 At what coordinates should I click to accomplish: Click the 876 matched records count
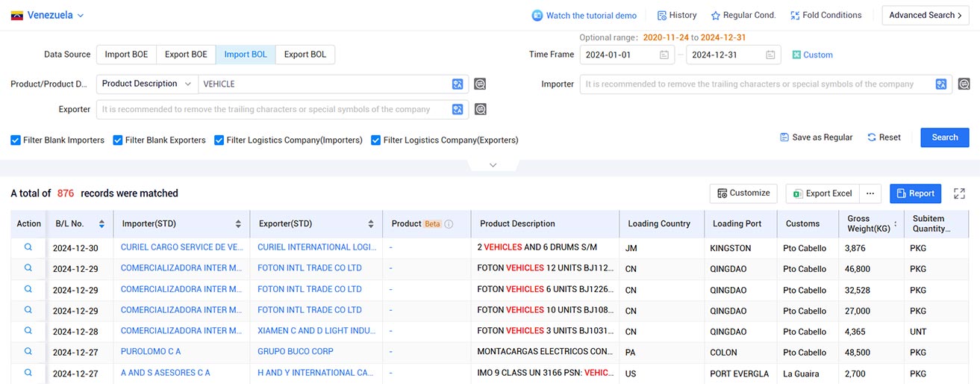pyautogui.click(x=66, y=193)
